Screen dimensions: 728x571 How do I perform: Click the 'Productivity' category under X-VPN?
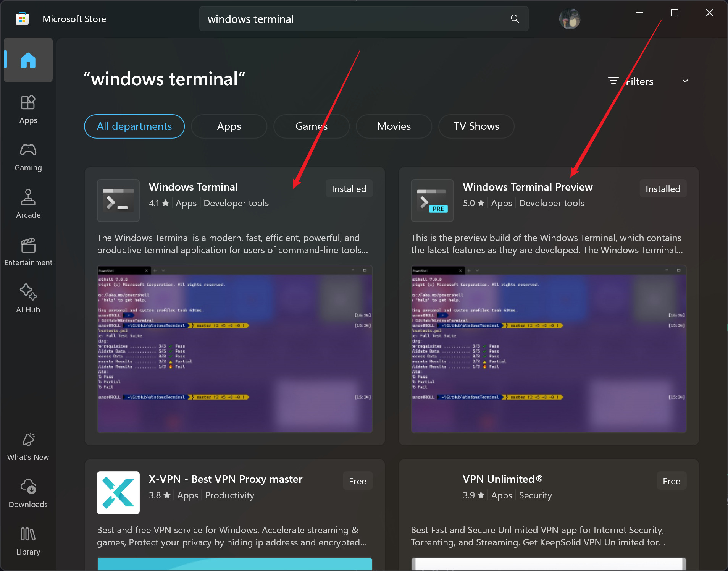pos(230,495)
